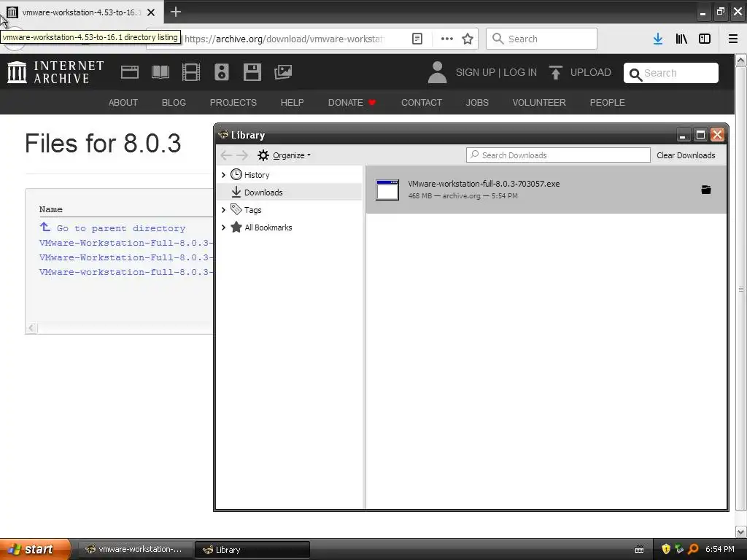Open a new tab with plus button
This screenshot has height=560, width=747.
176,12
